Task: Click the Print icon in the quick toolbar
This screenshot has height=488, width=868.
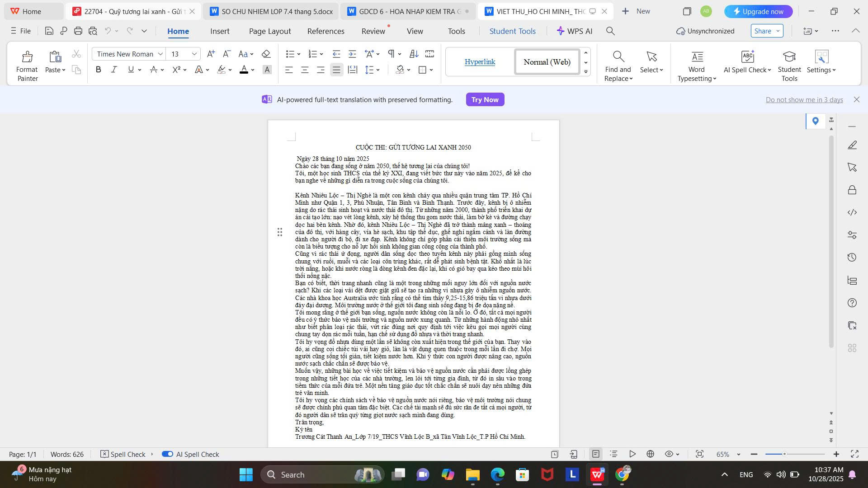Action: 78,31
